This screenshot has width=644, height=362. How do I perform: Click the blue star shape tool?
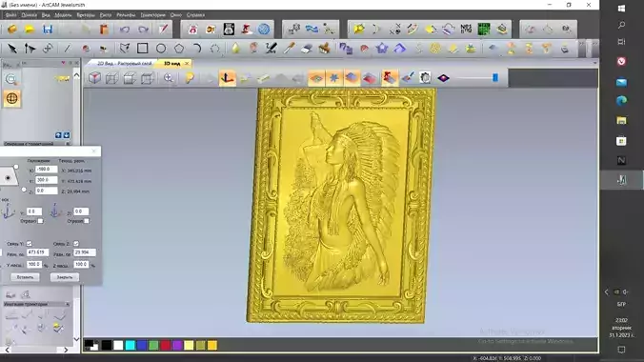coord(382,49)
